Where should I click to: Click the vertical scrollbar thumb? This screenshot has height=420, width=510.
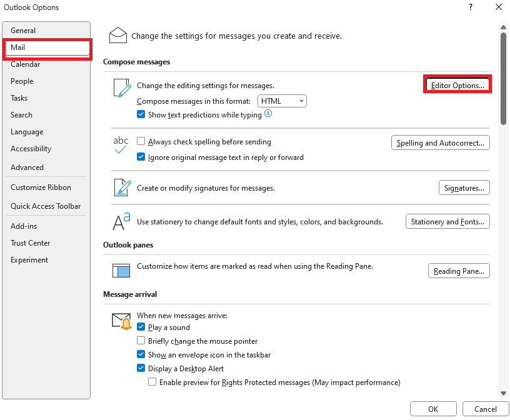503,78
